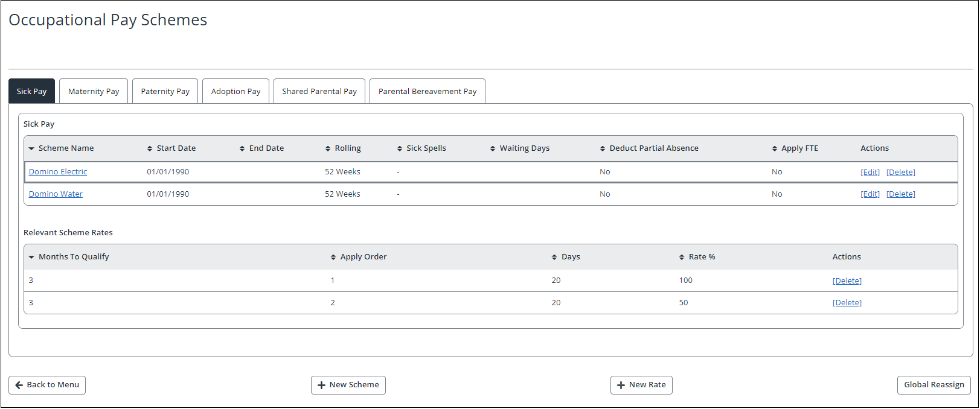Viewport: 980px width, 409px height.
Task: Click the Back to Menu button label
Action: (53, 385)
